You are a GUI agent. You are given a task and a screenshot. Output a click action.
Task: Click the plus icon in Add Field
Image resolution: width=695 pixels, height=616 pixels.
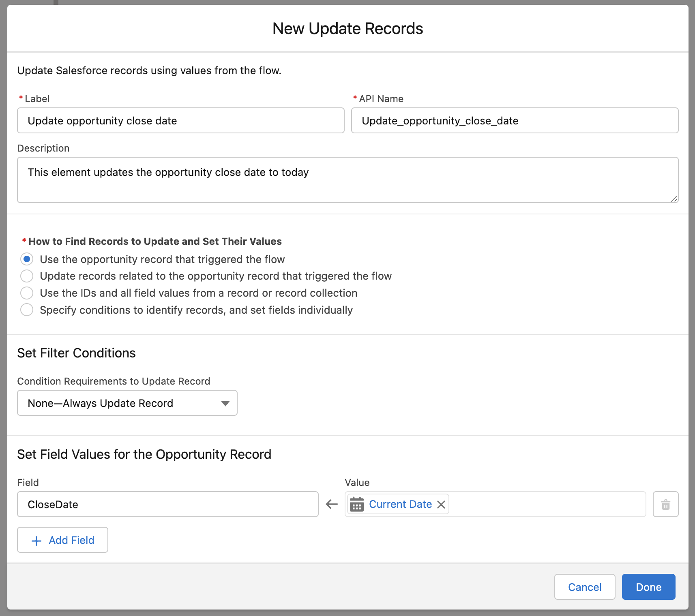[36, 541]
